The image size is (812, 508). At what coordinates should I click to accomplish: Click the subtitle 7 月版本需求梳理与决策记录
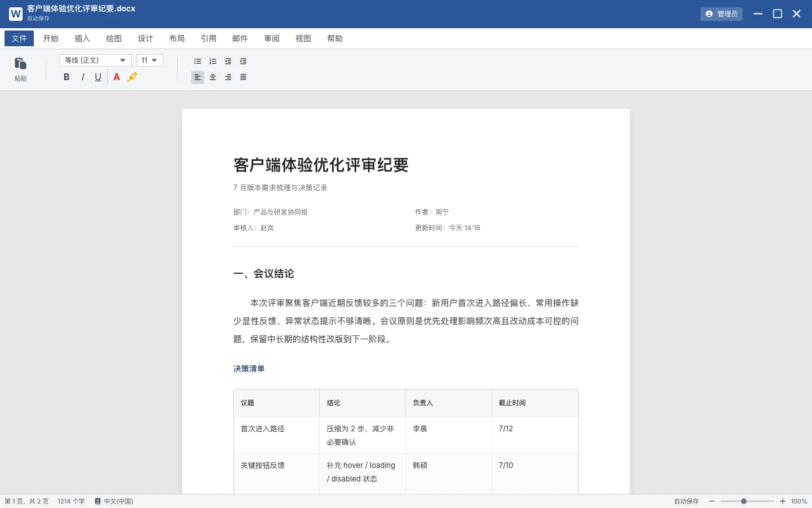click(280, 187)
